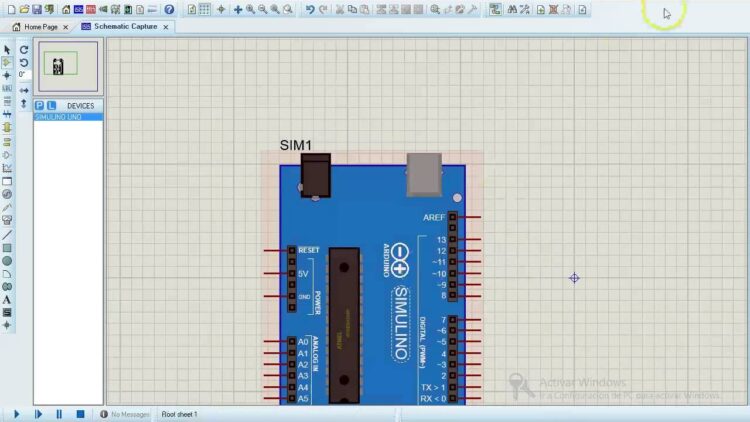Screen dimensions: 750x422
Task: Click the 'No Messages' status indicator
Action: [125, 414]
